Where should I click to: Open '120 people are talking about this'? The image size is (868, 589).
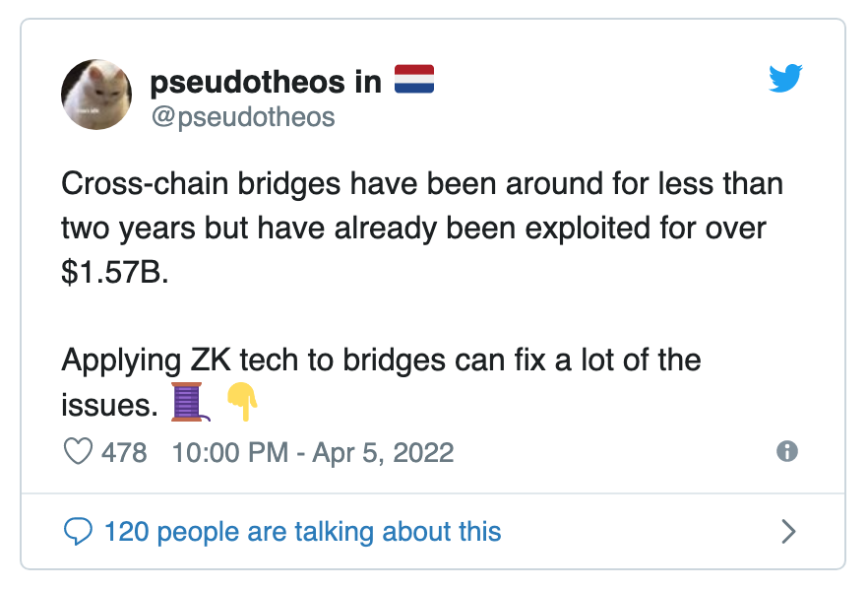pos(303,531)
